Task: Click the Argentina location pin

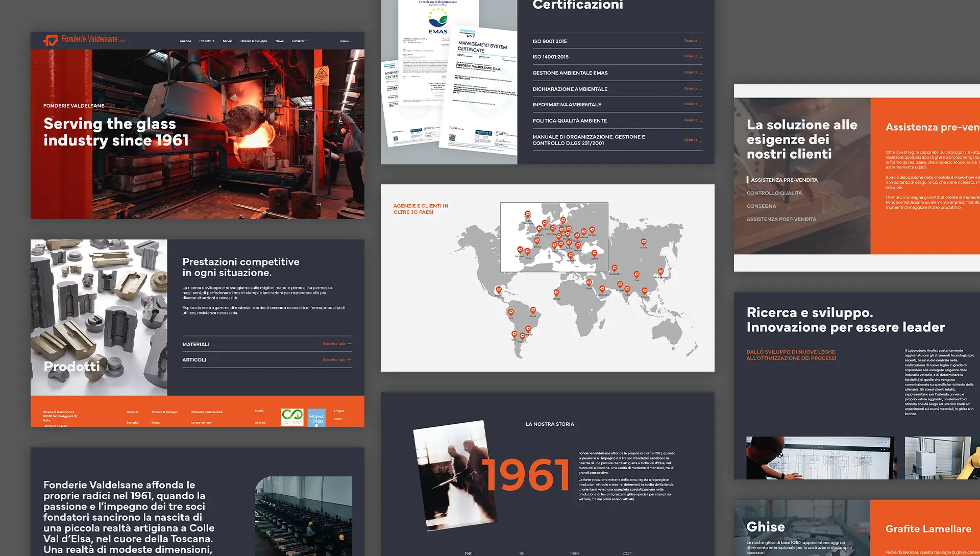Action: click(522, 336)
